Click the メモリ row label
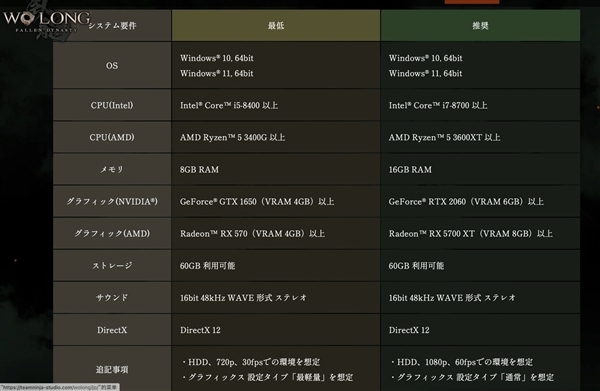Screen dimensions: 600x391 (x=112, y=169)
